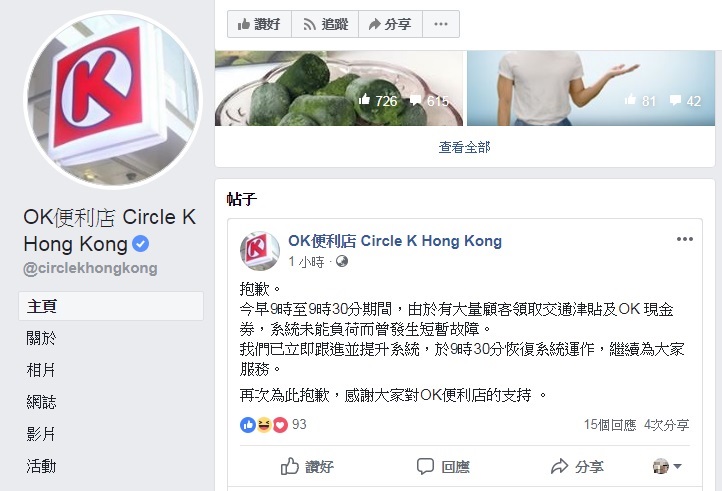Viewport: 722px width, 491px height.
Task: Click the public globe privacy icon
Action: click(342, 262)
